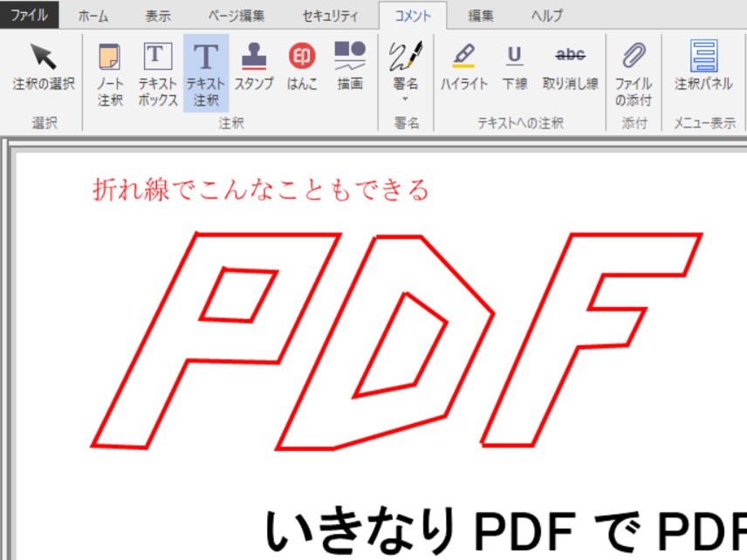
Task: Click the red text 折れ線でこんなこともできる
Action: point(261,189)
